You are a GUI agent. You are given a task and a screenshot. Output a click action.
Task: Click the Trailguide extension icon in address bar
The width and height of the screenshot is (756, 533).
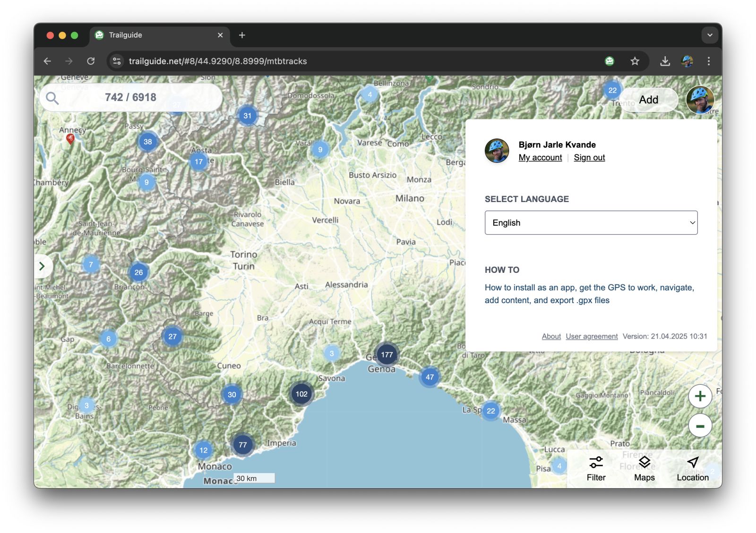(610, 61)
